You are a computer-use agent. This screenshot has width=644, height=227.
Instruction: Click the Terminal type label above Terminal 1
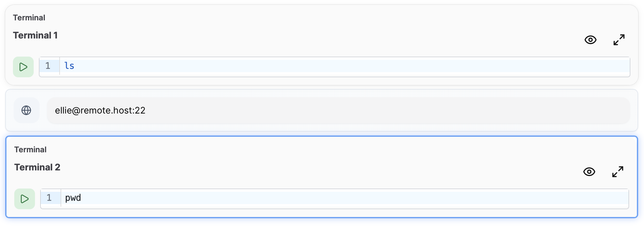(x=29, y=18)
